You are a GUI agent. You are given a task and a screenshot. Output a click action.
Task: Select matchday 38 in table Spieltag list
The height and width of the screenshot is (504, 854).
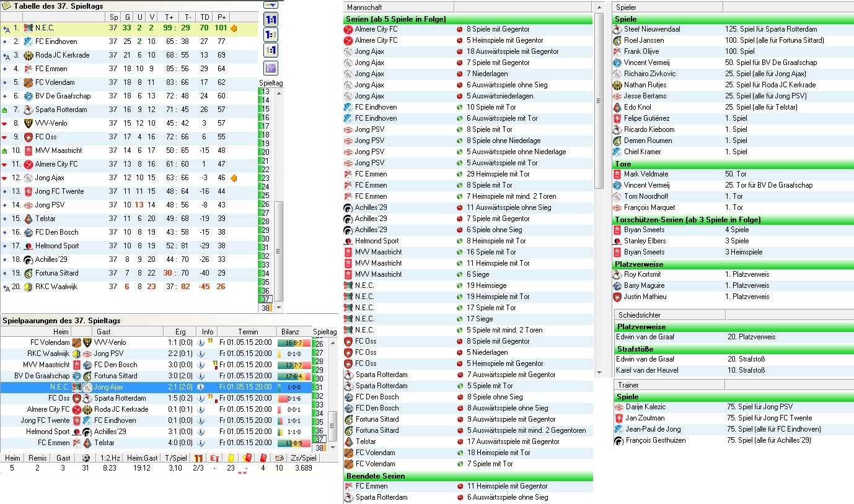[x=265, y=308]
